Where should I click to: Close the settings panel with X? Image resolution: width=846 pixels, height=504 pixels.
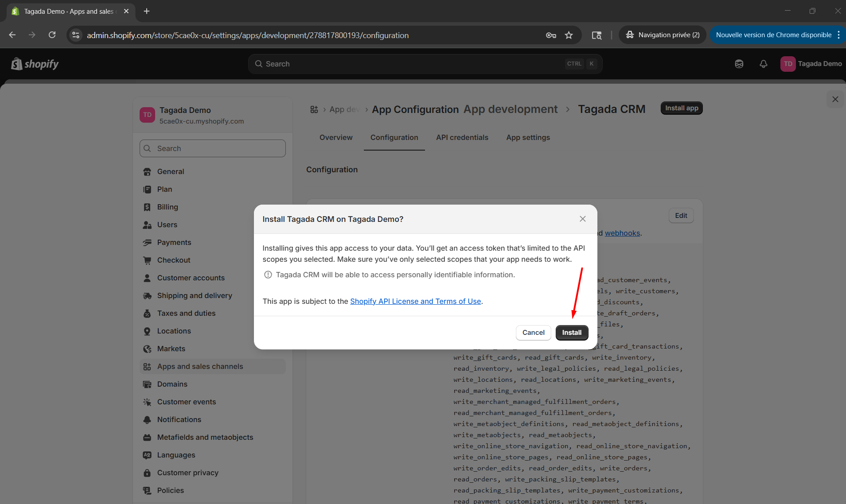[835, 99]
